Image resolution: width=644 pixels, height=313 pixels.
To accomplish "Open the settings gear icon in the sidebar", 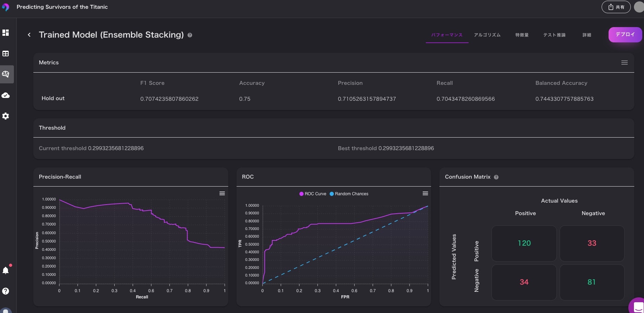I will coord(6,116).
